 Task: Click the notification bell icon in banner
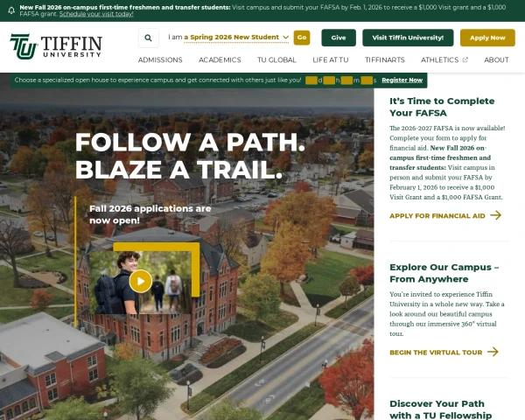[x=11, y=10]
